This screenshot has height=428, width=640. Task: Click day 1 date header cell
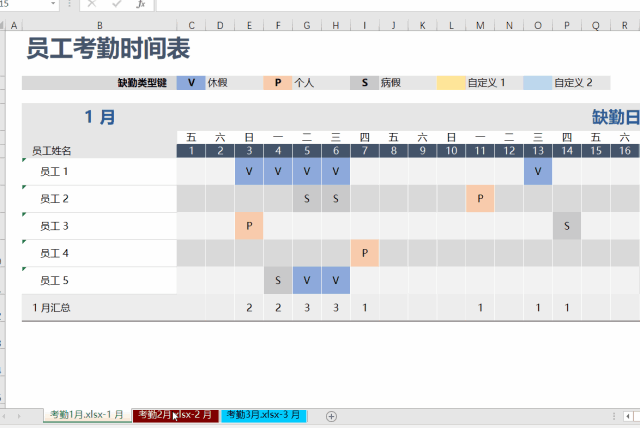click(x=191, y=151)
